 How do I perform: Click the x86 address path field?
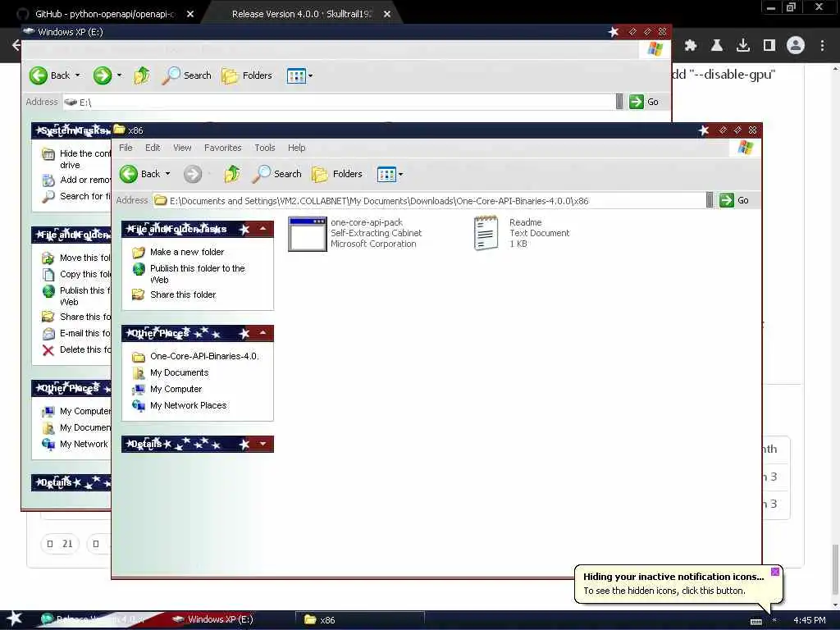[428, 201]
